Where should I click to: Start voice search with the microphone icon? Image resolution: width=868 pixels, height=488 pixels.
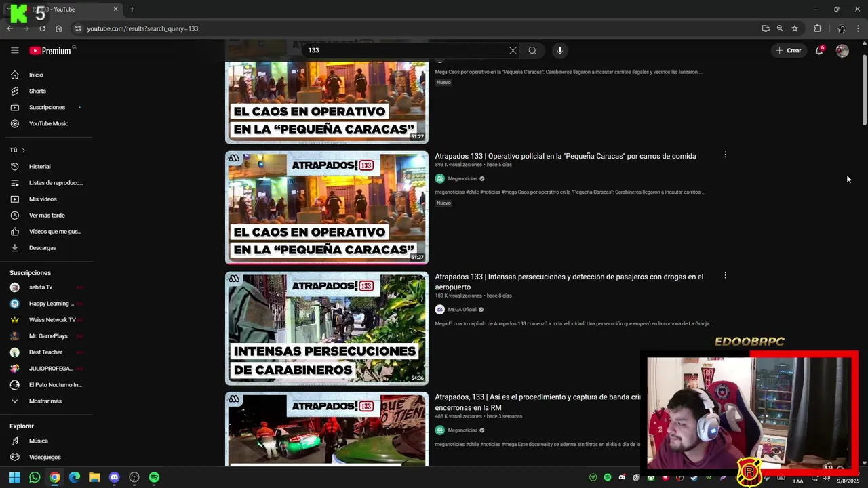[x=559, y=50]
